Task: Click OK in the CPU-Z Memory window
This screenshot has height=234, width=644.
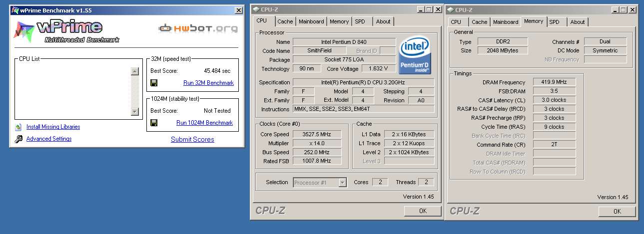Action: (617, 211)
